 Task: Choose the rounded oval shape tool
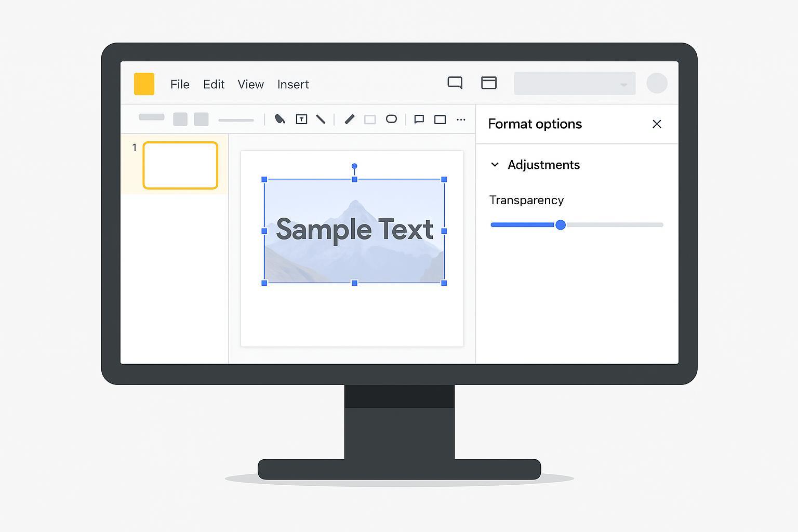(x=391, y=119)
